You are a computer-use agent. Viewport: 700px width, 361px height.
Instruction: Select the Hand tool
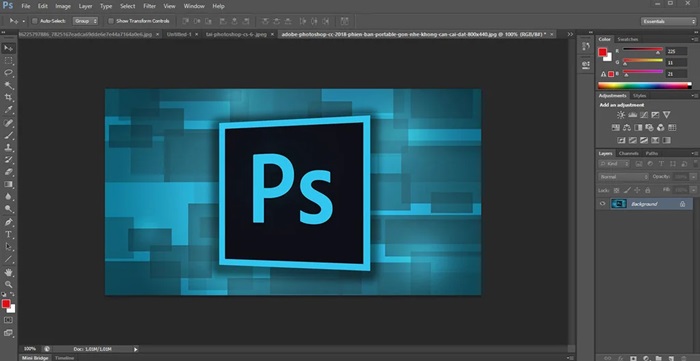tap(8, 272)
